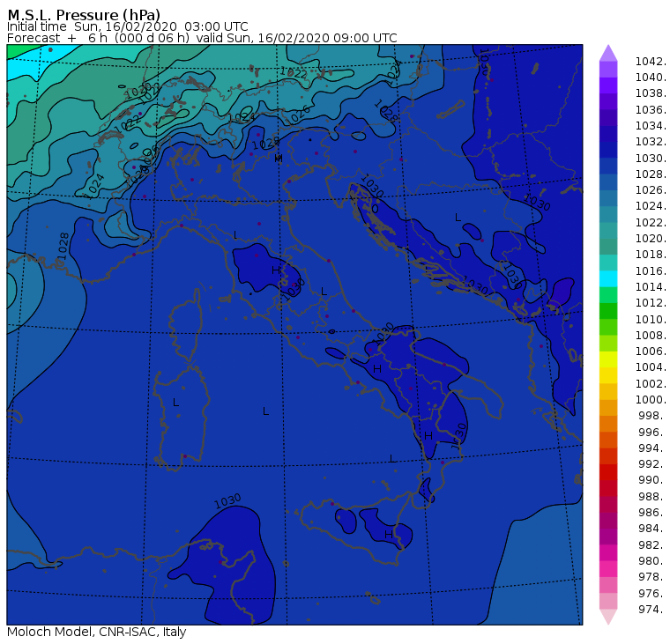Pick the magenta swatch between 980 and 982
This screenshot has width=670, height=644.
tap(608, 552)
